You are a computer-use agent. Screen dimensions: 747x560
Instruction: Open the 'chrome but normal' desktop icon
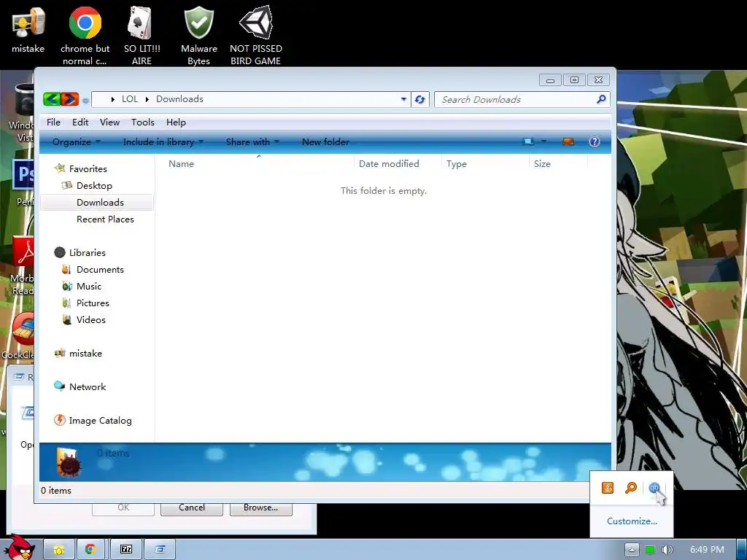point(85,36)
